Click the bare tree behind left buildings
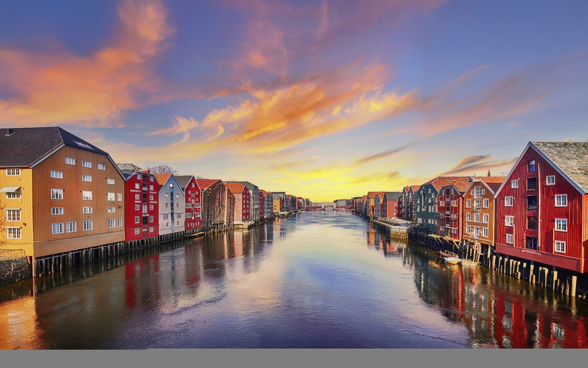The image size is (588, 368). tap(163, 169)
